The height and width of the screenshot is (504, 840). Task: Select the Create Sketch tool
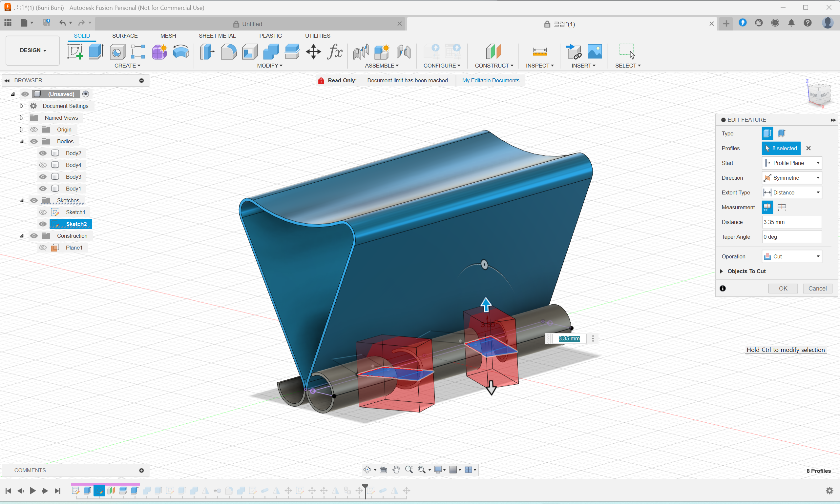click(75, 51)
